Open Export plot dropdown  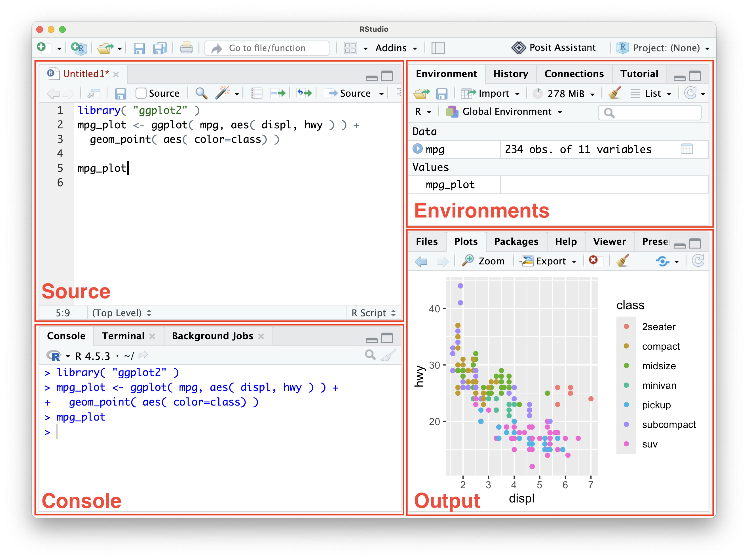click(x=548, y=261)
